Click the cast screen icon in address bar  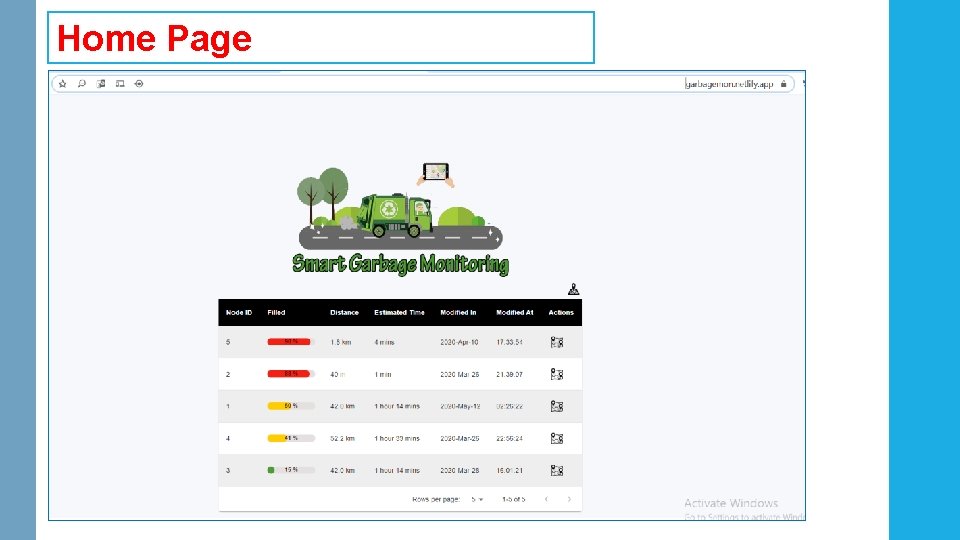click(x=120, y=84)
